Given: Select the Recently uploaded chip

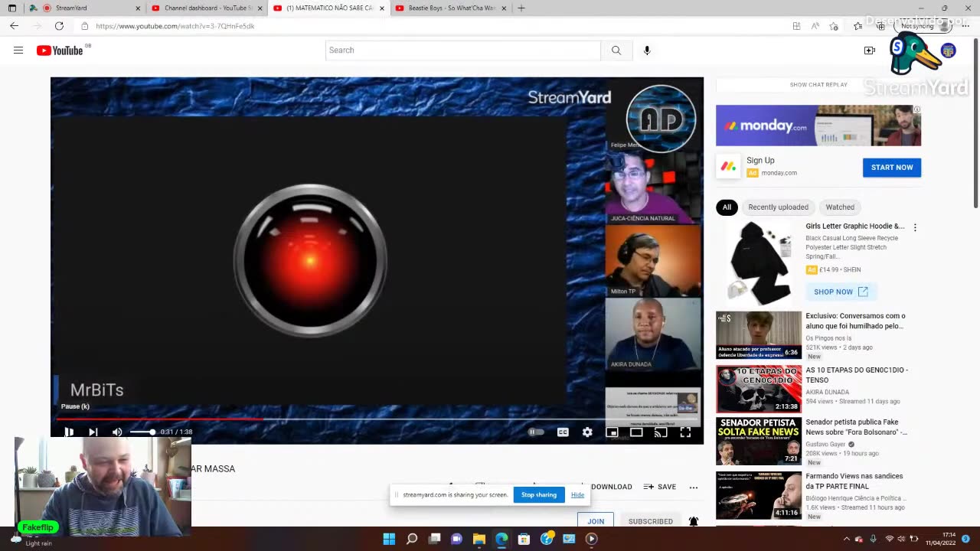Looking at the screenshot, I should tap(778, 207).
